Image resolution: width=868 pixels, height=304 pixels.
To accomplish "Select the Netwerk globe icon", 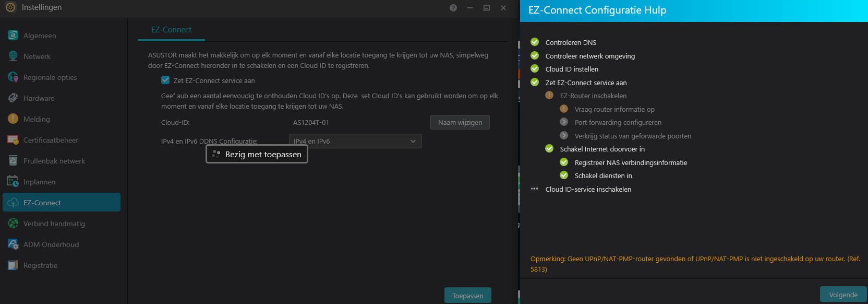I will point(13,56).
